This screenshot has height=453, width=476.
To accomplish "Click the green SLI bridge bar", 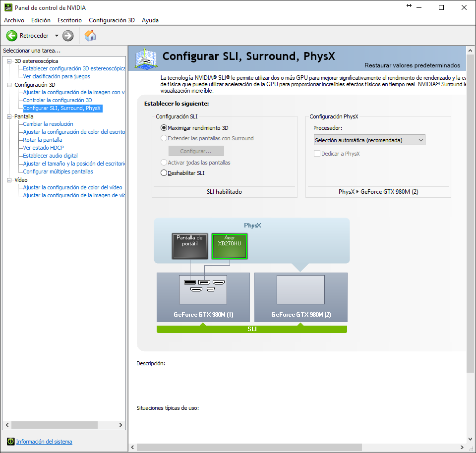I will coord(252,329).
